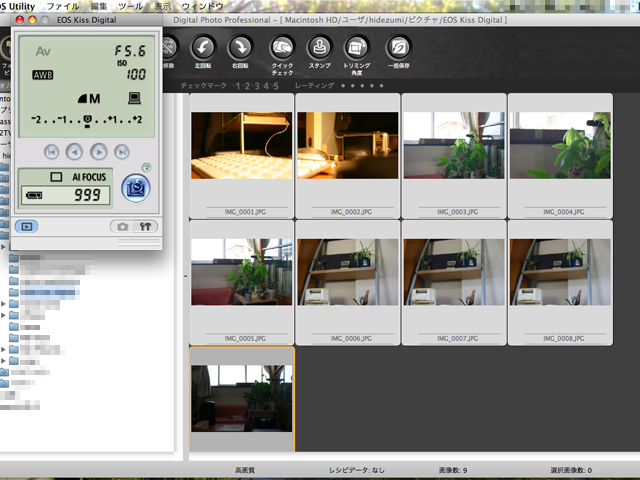Click the next arrow button in EOS panel
The width and height of the screenshot is (640, 480).
(99, 152)
